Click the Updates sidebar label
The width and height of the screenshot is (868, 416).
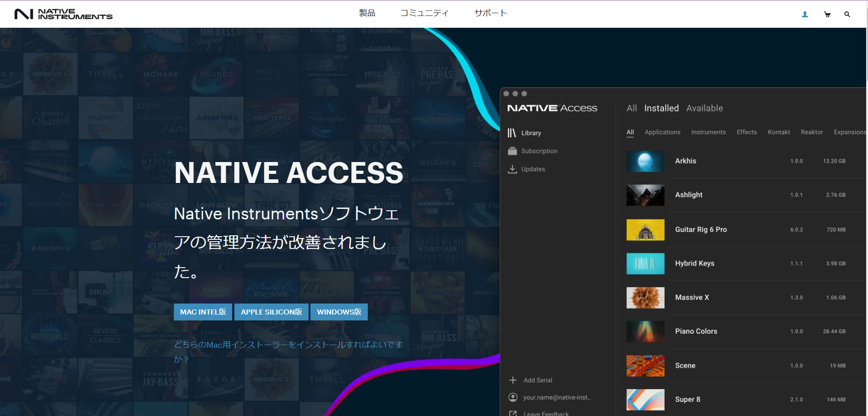tap(533, 169)
